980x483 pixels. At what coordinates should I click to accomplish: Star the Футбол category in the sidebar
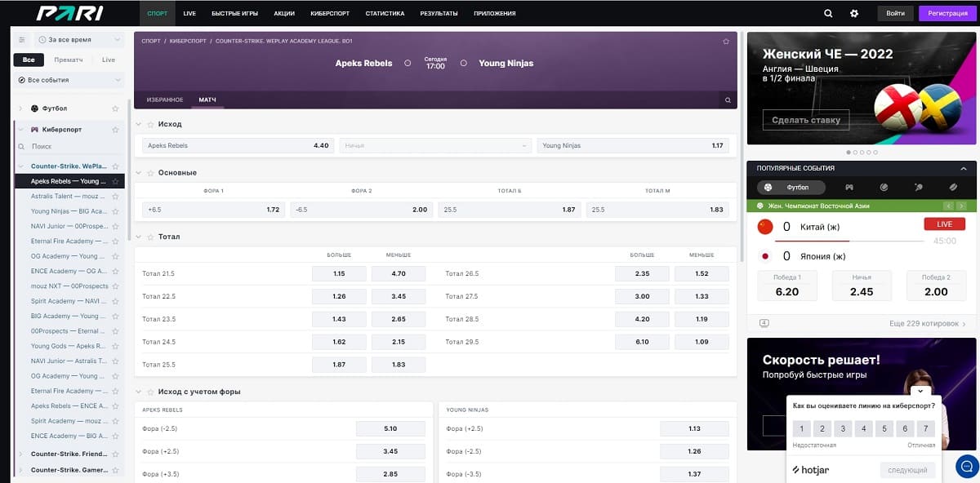[x=115, y=109]
